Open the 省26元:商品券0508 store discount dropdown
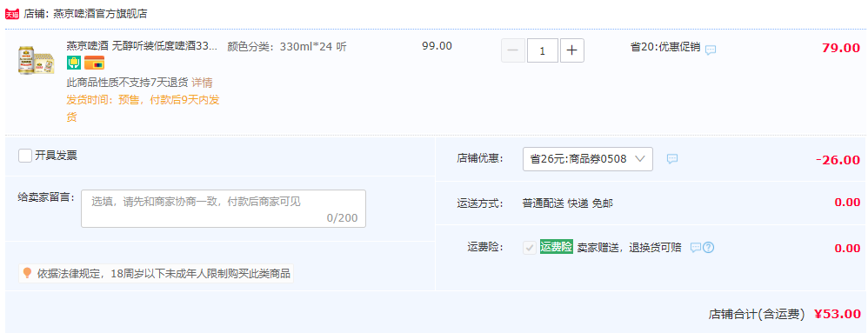The image size is (868, 333). 588,159
